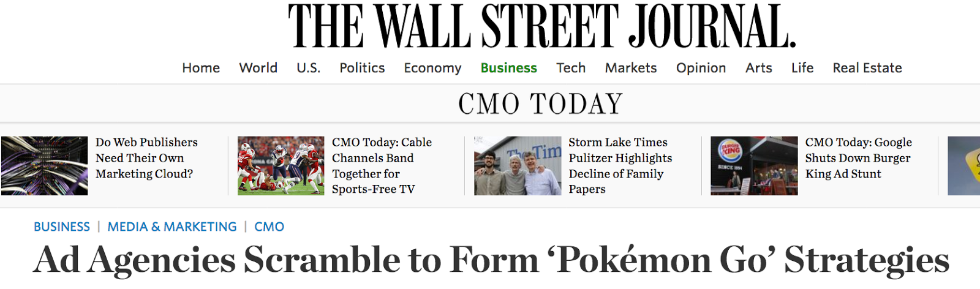980x289 pixels.
Task: Open the Politics section
Action: pos(362,68)
